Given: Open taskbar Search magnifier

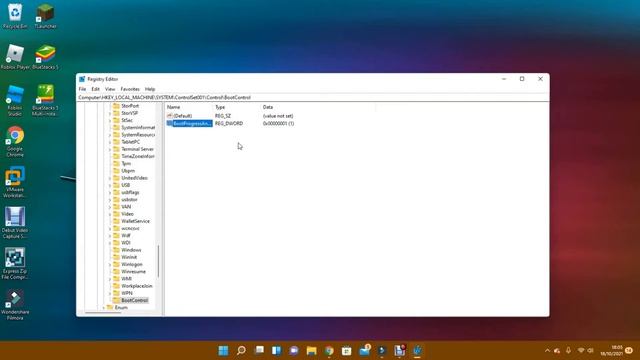Looking at the screenshot, I should click(241, 350).
